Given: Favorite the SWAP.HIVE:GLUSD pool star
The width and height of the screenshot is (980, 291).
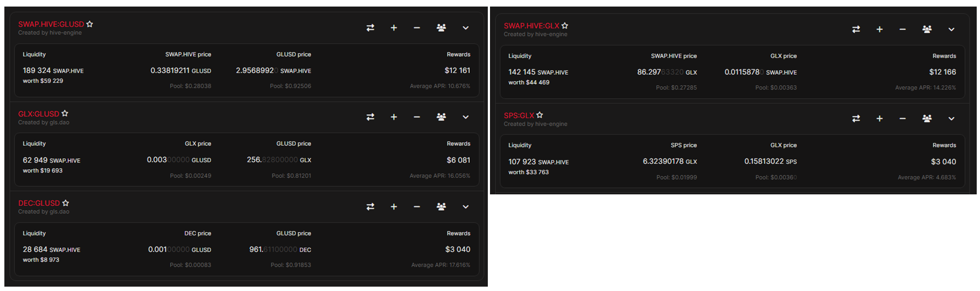Looking at the screenshot, I should coord(90,24).
